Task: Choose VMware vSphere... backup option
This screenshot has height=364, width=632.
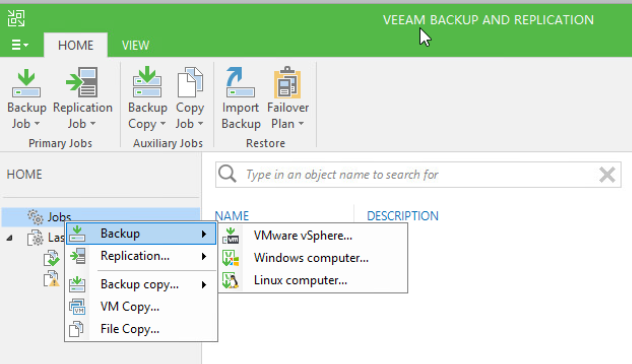Action: click(x=313, y=235)
